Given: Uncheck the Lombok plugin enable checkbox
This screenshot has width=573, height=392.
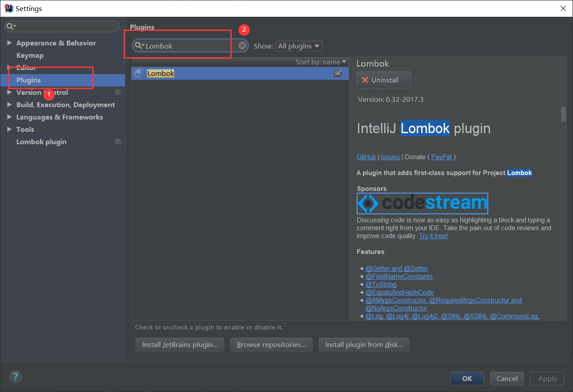Looking at the screenshot, I should 338,74.
